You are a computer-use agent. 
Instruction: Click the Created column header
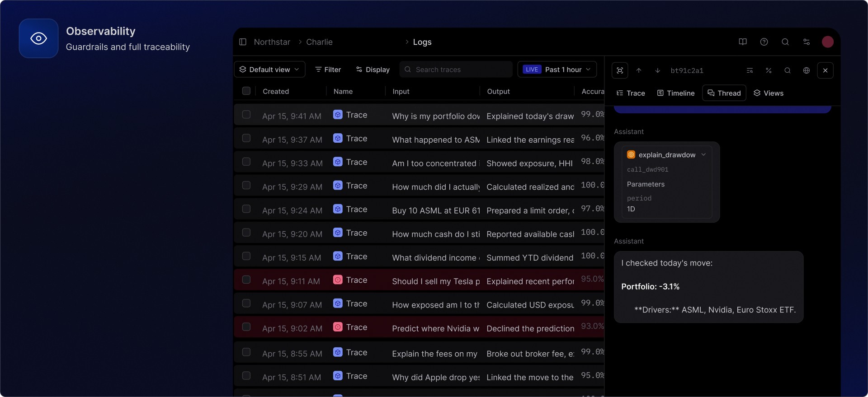[x=276, y=91]
